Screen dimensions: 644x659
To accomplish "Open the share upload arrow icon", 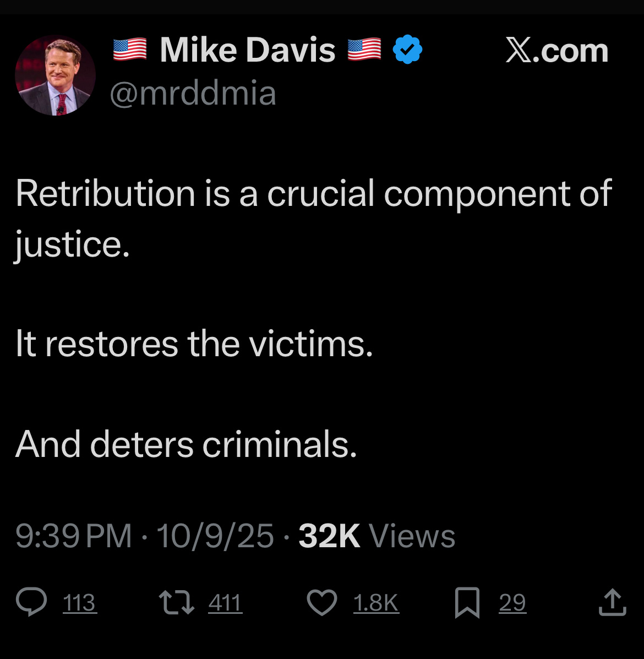I will point(612,602).
